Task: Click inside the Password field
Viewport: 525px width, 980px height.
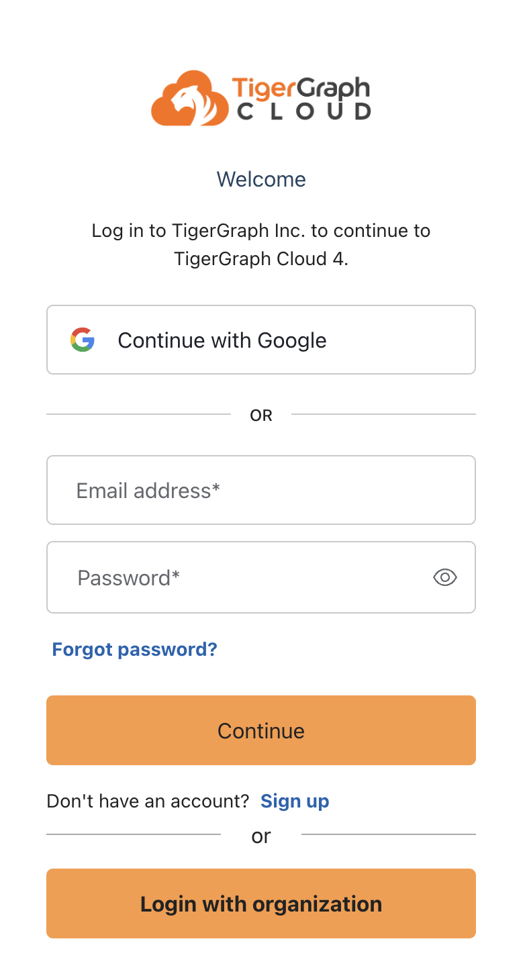Action: click(x=235, y=577)
